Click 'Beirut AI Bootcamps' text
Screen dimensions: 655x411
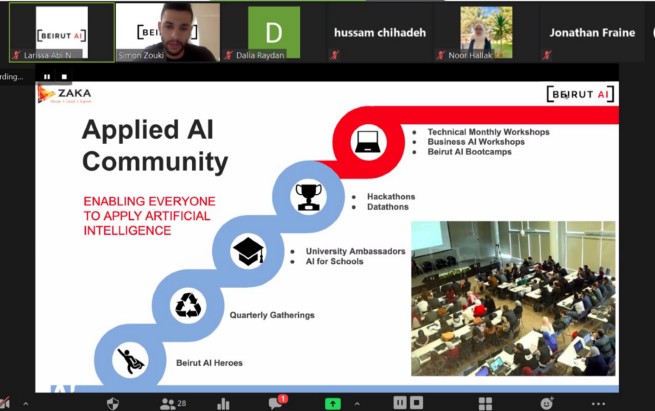tap(469, 152)
